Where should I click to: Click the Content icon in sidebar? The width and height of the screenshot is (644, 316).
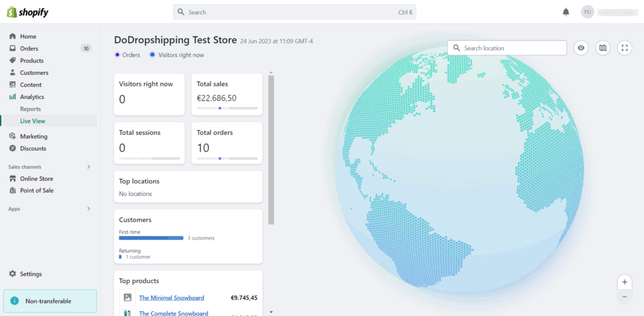13,84
